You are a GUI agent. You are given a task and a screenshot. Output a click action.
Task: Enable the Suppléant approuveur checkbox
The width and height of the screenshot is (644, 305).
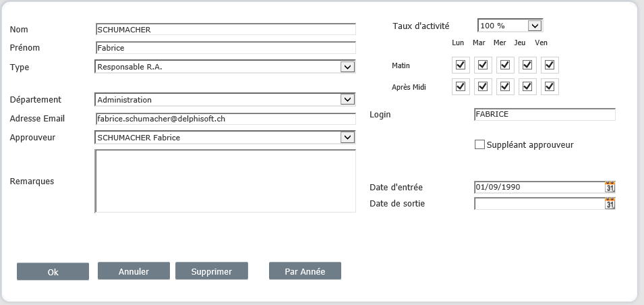click(480, 144)
